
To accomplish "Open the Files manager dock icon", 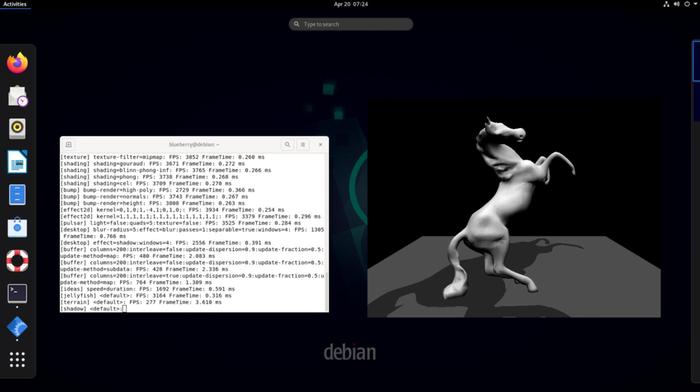I will pyautogui.click(x=17, y=195).
